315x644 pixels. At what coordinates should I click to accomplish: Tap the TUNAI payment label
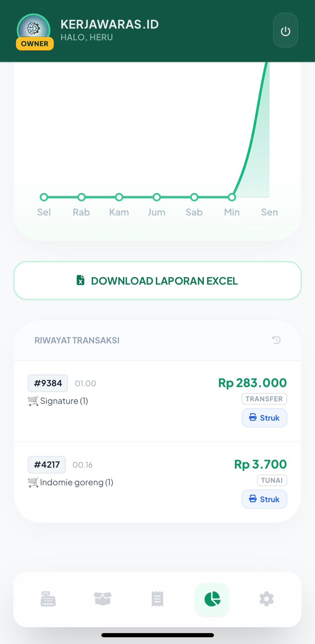click(x=272, y=480)
